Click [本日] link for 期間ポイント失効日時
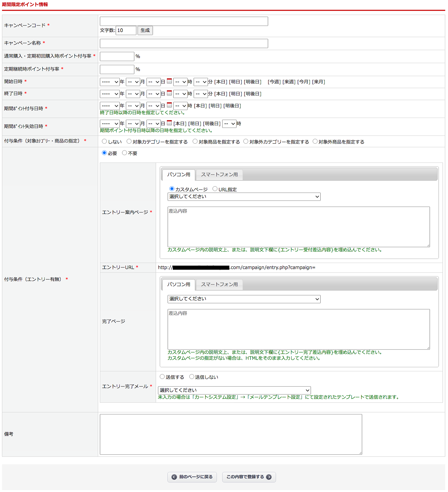The image size is (448, 492). 180,124
